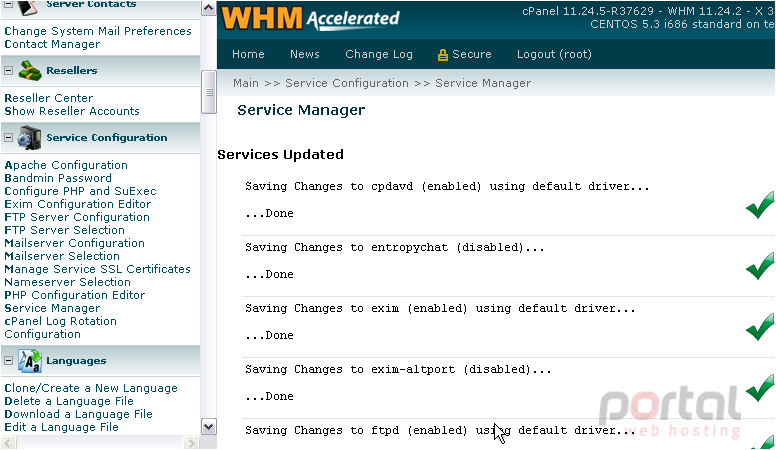Click Main in the breadcrumb
Viewport: 776px width, 450px height.
(246, 83)
